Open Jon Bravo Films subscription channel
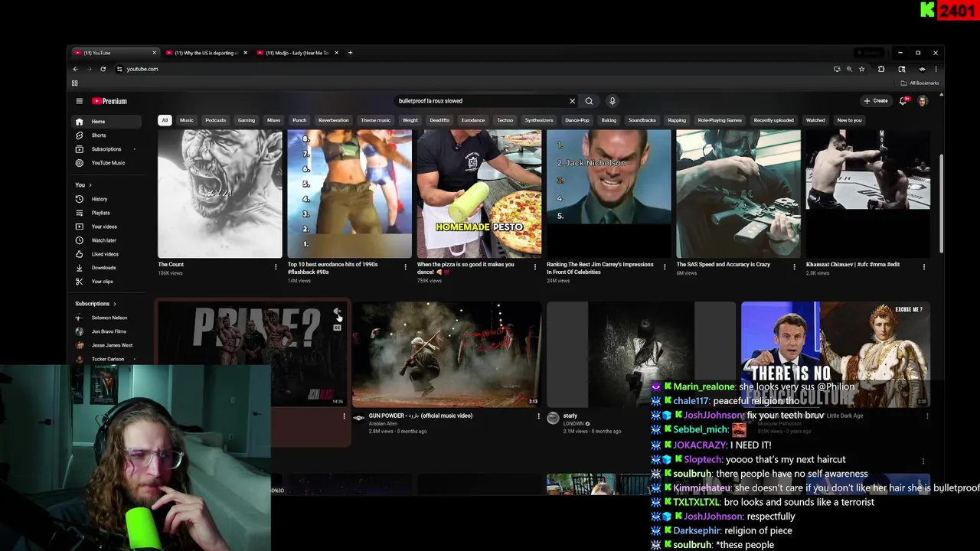Image resolution: width=980 pixels, height=551 pixels. (x=106, y=331)
